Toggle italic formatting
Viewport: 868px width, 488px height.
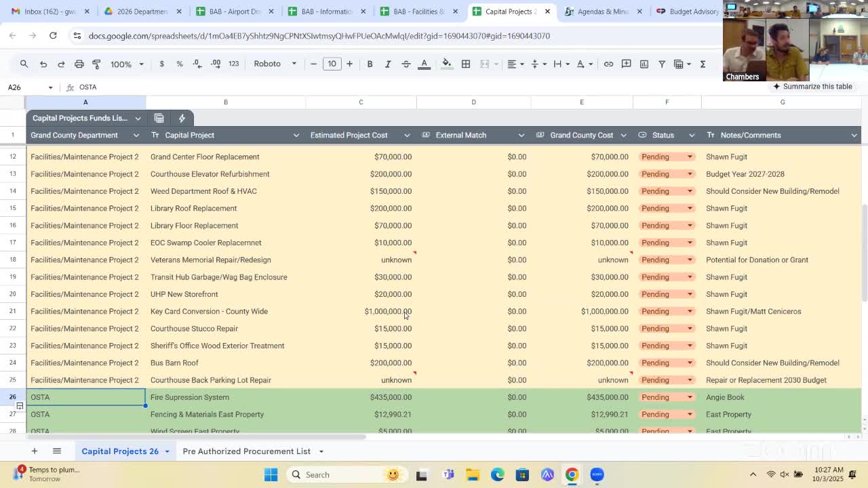(388, 64)
